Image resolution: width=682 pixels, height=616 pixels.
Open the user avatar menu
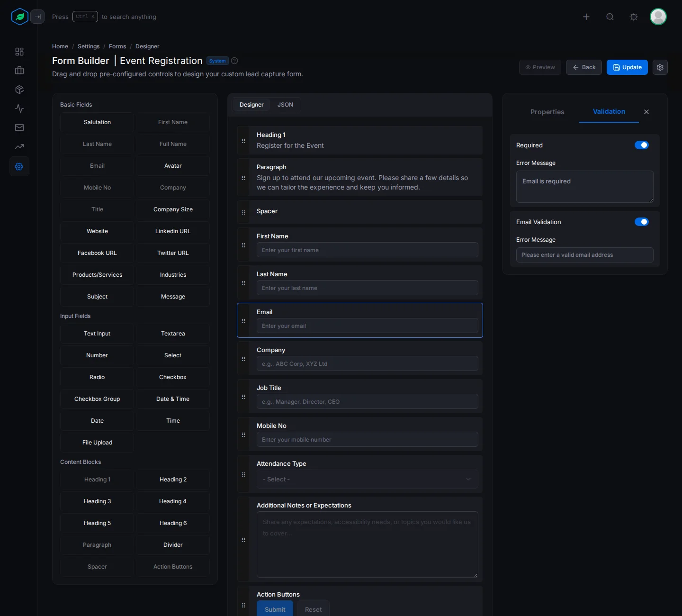tap(658, 17)
